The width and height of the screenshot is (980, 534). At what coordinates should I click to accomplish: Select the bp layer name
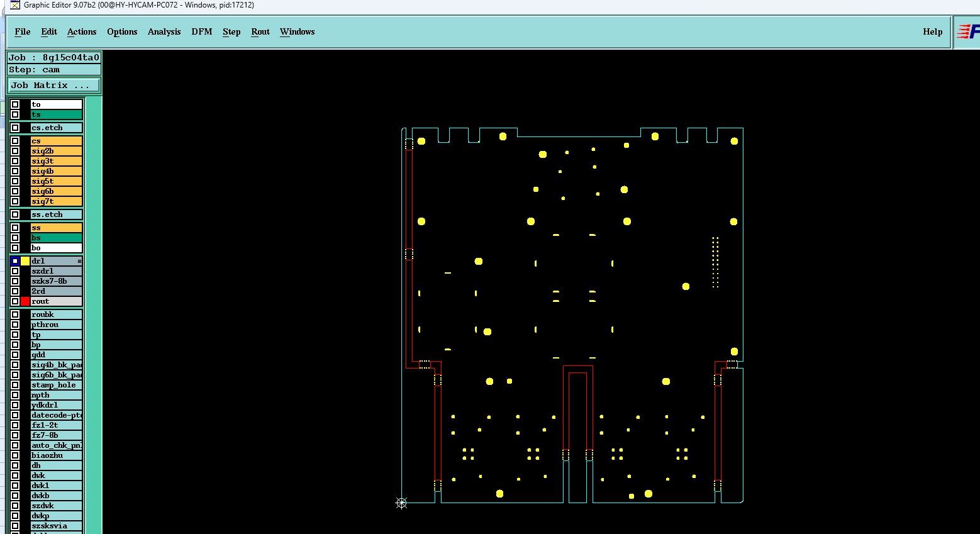tap(57, 345)
